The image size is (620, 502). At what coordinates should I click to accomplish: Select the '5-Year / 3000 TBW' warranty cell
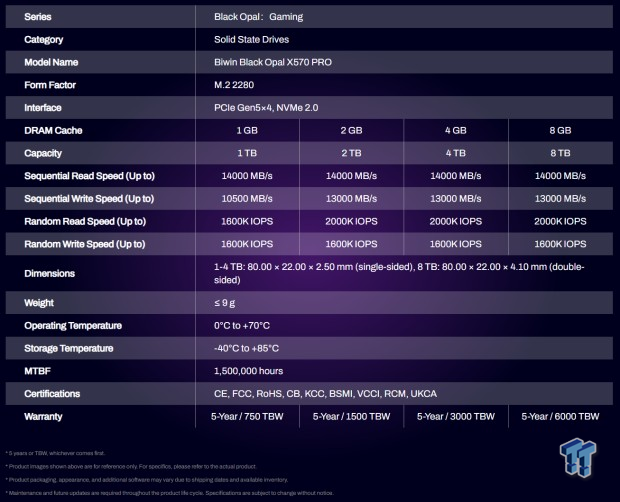pos(456,417)
